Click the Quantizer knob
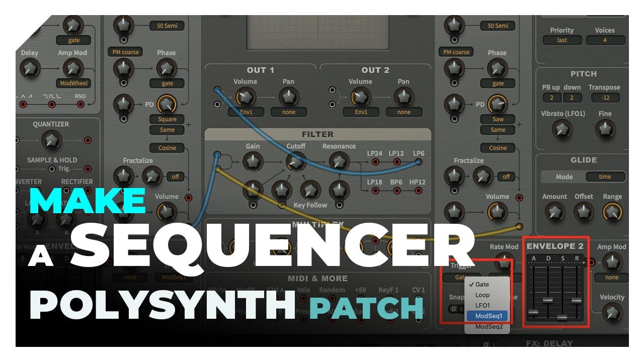The image size is (644, 362). (x=51, y=140)
